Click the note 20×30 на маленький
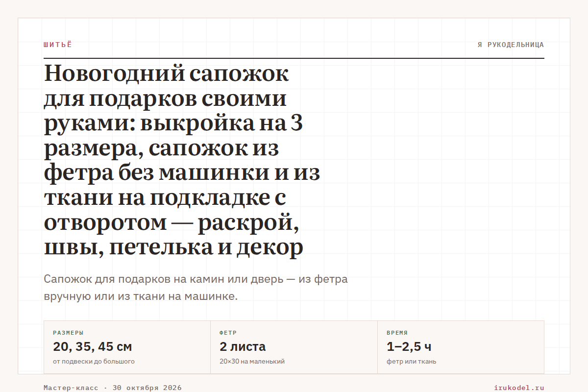Viewport: 588px width, 392px height. coord(252,362)
